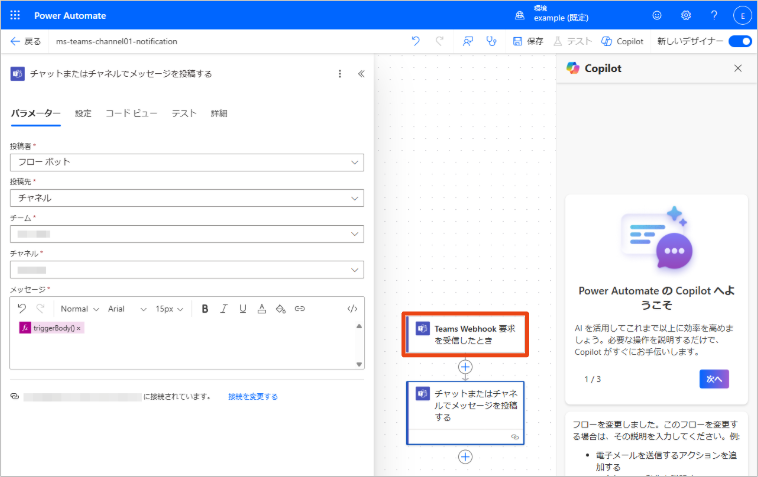This screenshot has width=758, height=477.
Task: Open the account avatar menu
Action: [x=742, y=15]
